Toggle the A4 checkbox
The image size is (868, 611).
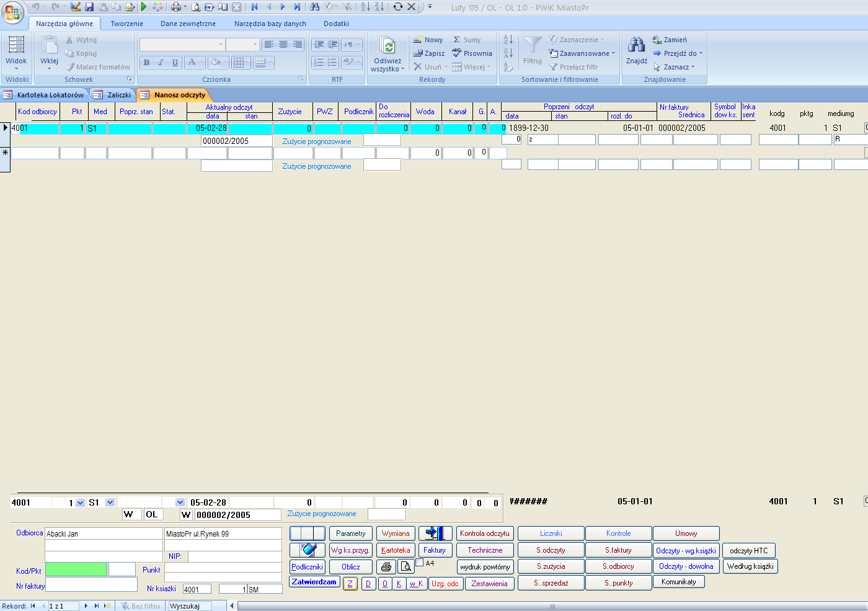click(x=420, y=563)
